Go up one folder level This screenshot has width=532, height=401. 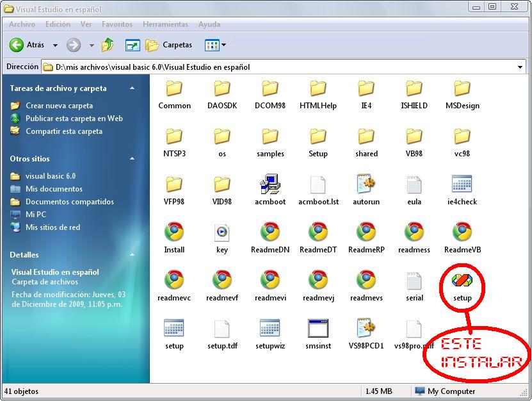pyautogui.click(x=108, y=45)
